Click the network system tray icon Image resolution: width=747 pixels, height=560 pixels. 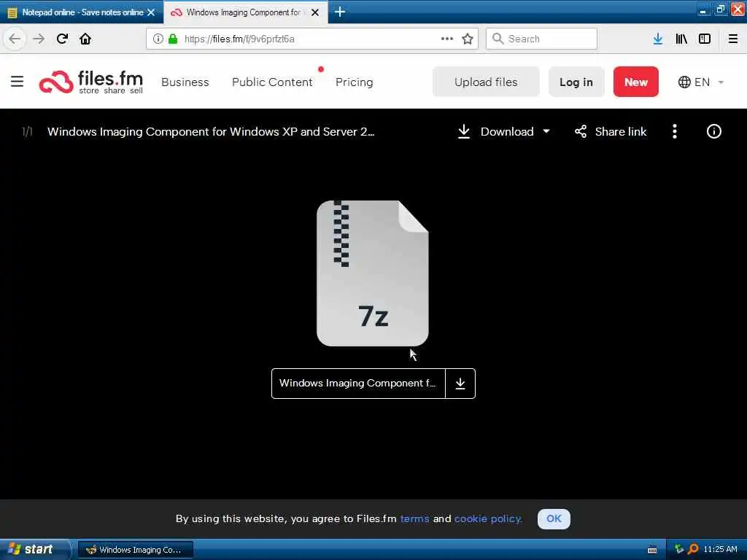point(679,549)
